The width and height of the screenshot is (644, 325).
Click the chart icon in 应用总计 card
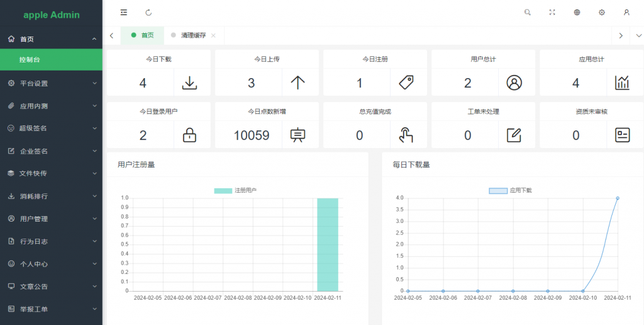[622, 83]
